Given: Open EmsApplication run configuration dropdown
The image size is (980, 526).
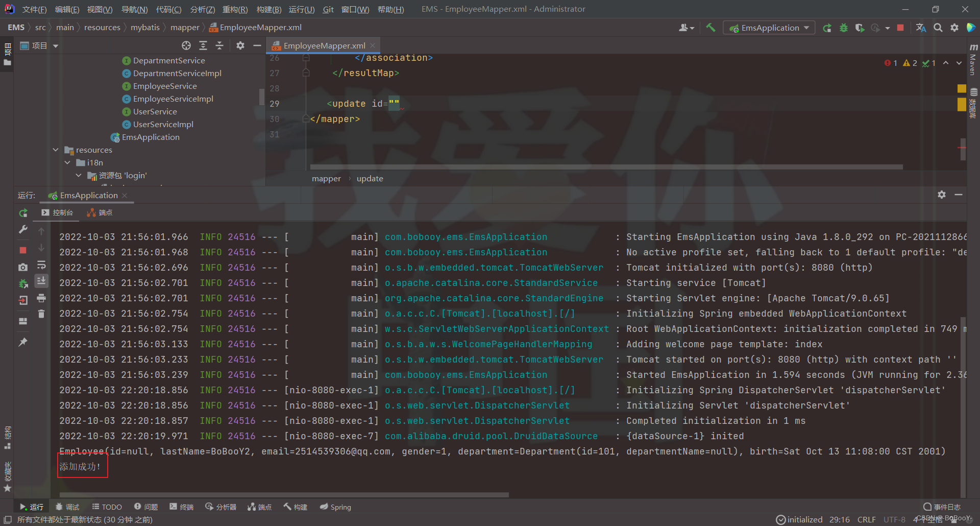Looking at the screenshot, I should point(769,28).
